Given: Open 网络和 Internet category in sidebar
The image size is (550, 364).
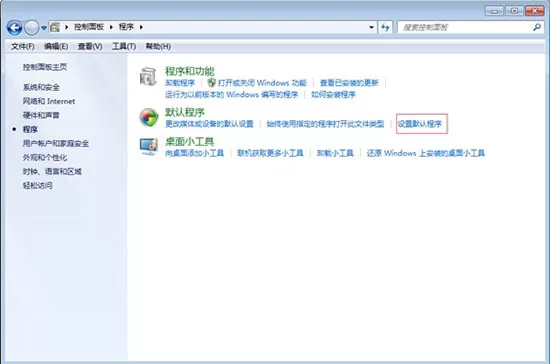Looking at the screenshot, I should click(49, 101).
